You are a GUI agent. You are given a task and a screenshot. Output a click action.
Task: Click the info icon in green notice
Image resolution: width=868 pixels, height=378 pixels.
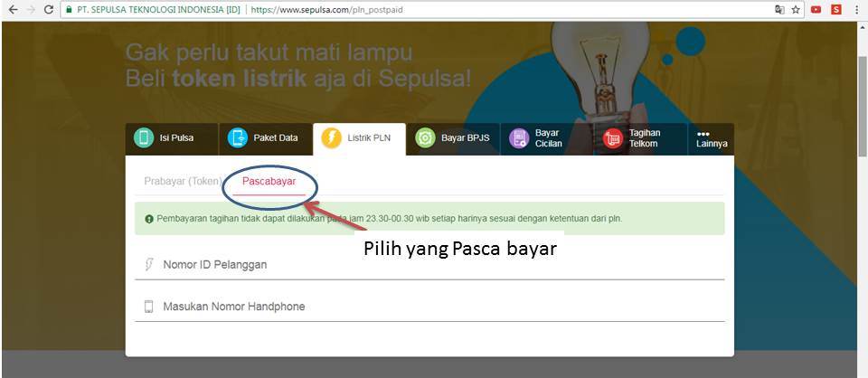point(149,219)
